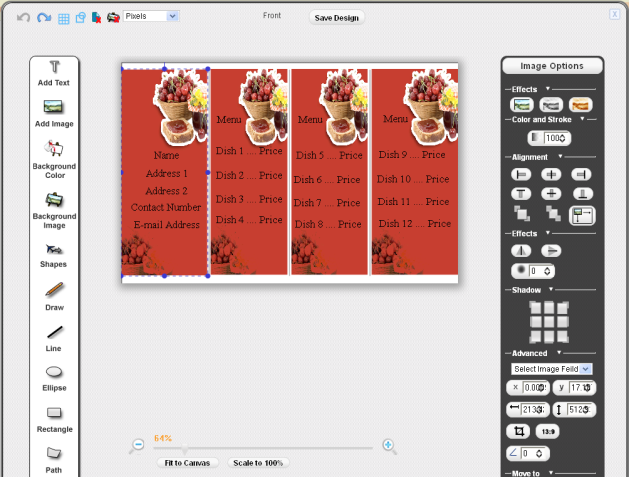
Task: Click the center cell of shadow grid
Action: coord(549,322)
